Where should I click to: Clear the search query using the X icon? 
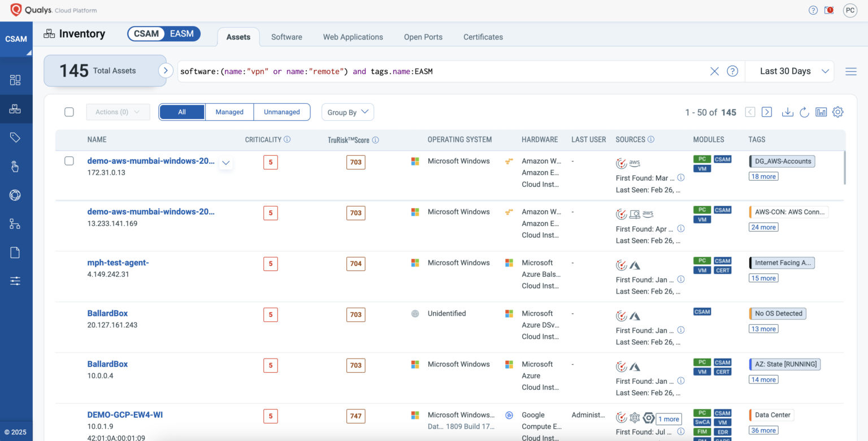tap(714, 71)
